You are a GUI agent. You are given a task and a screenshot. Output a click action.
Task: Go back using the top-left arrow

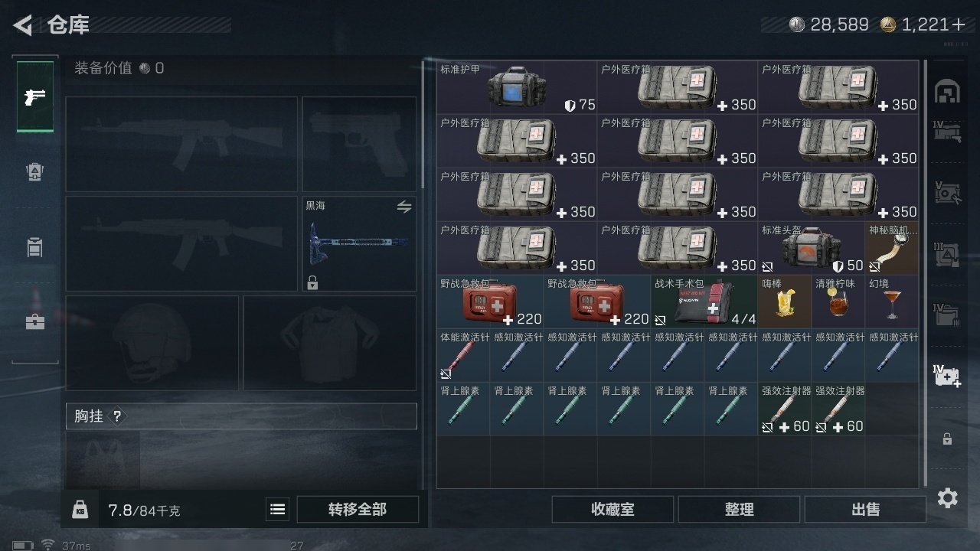coord(23,25)
